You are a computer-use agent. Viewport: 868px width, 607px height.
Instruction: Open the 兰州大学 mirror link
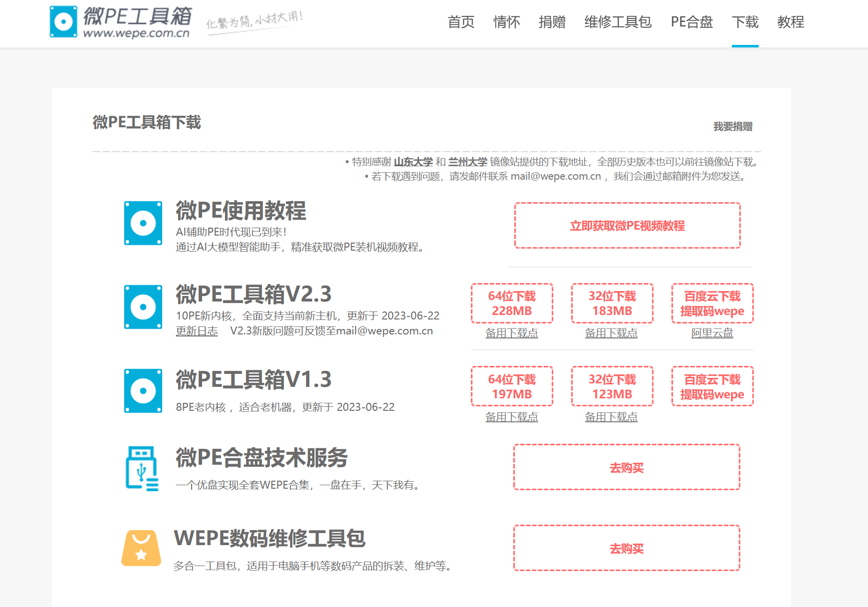point(468,162)
